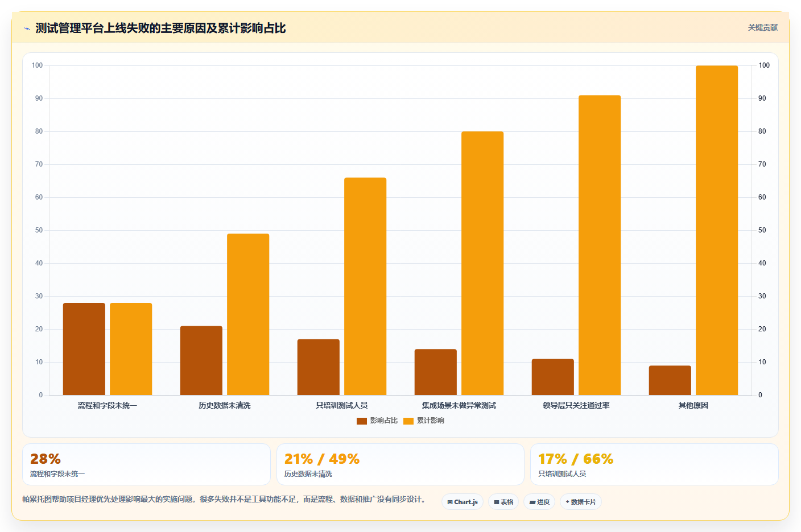The width and height of the screenshot is (801, 532).
Task: Click the 影响占比 bar for 流程和字段未统一
Action: pyautogui.click(x=84, y=349)
